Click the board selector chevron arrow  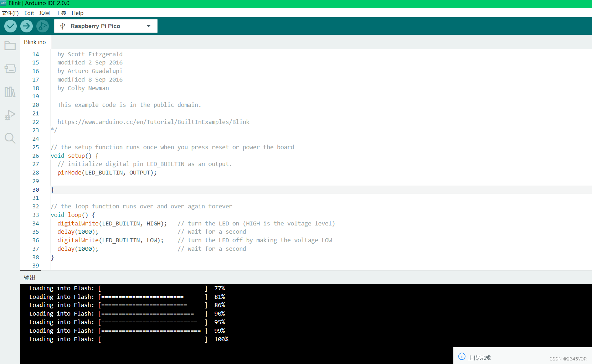149,26
